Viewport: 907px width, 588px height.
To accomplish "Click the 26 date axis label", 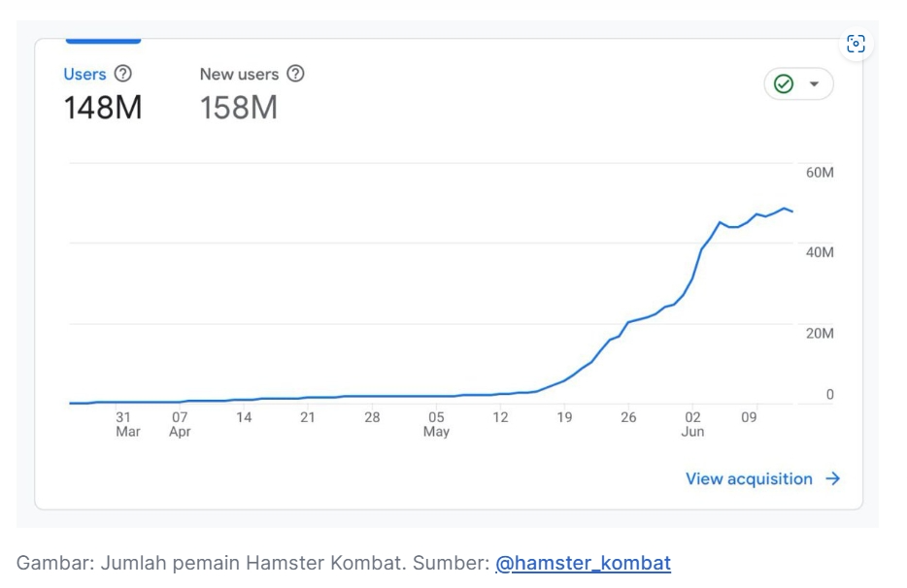I will (628, 417).
